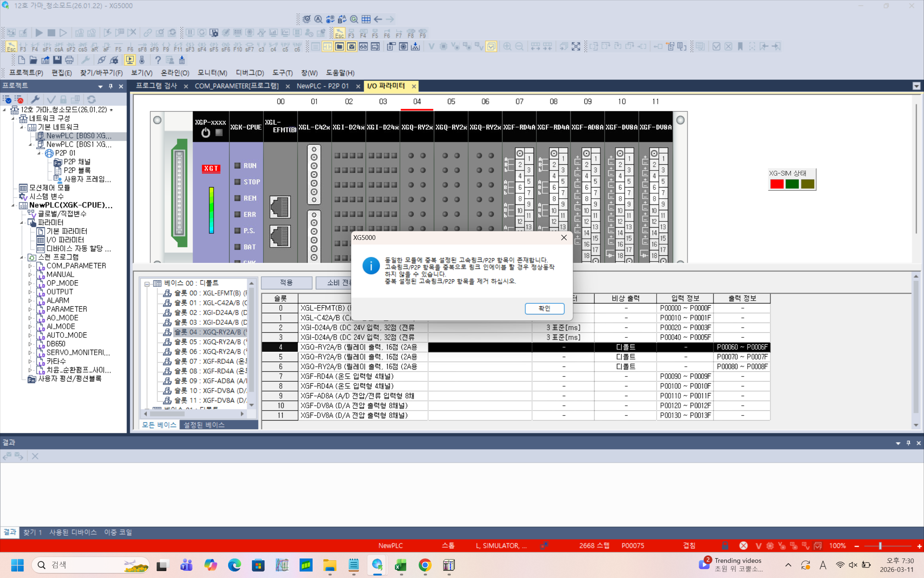Toggle the highlighted folder view icon

click(x=339, y=47)
